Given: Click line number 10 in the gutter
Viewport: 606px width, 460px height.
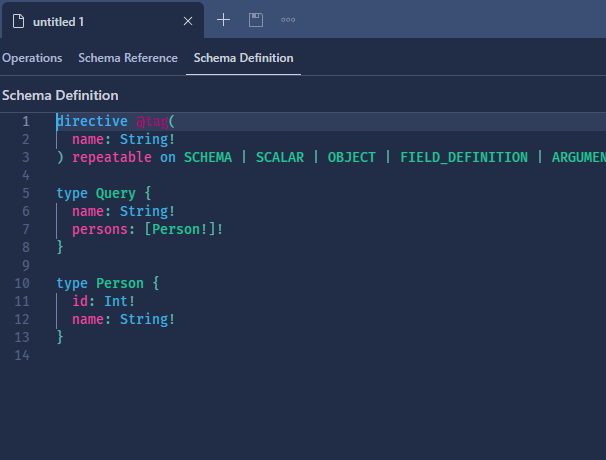Looking at the screenshot, I should 22,283.
